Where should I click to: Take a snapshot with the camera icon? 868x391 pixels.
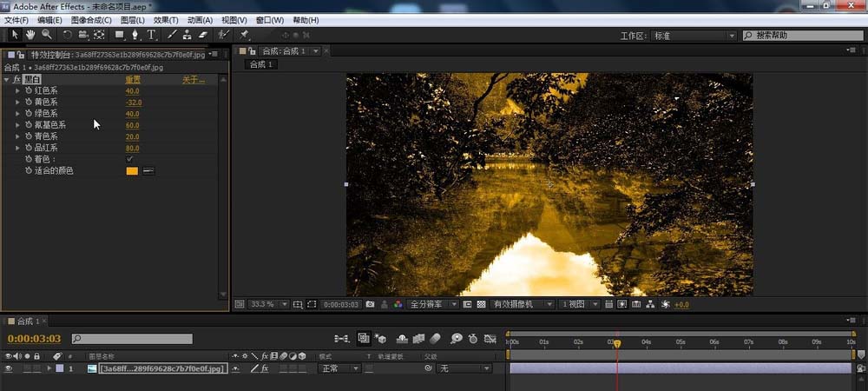[x=370, y=304]
